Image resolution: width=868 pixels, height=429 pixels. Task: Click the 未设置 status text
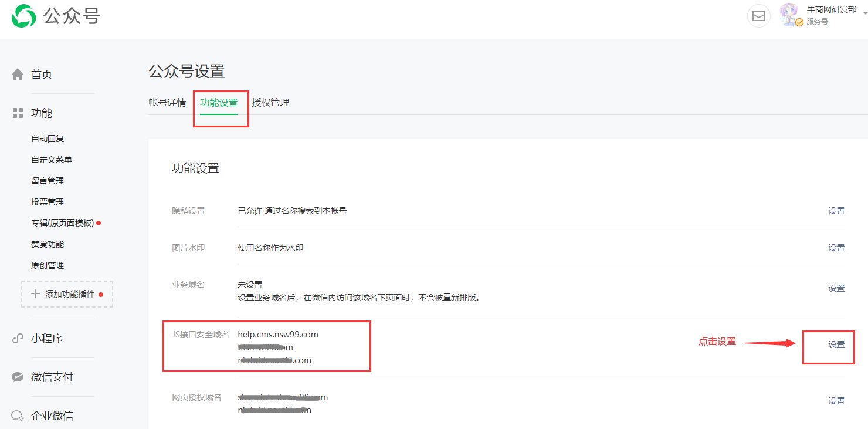tap(250, 285)
